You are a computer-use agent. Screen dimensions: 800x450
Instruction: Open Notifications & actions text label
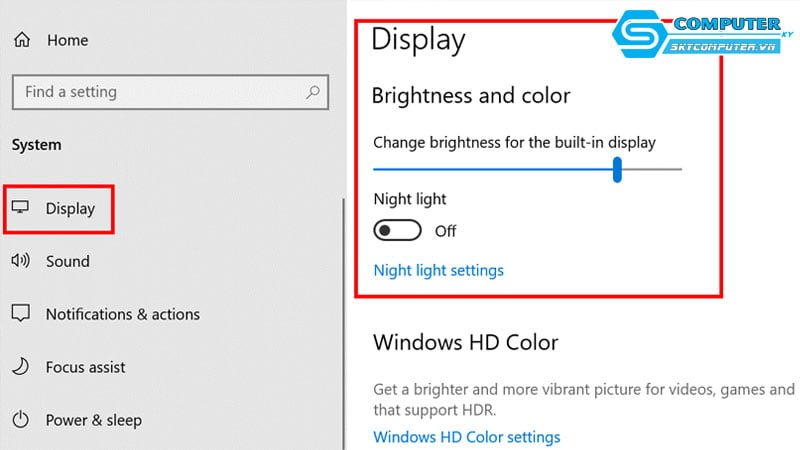tap(122, 314)
